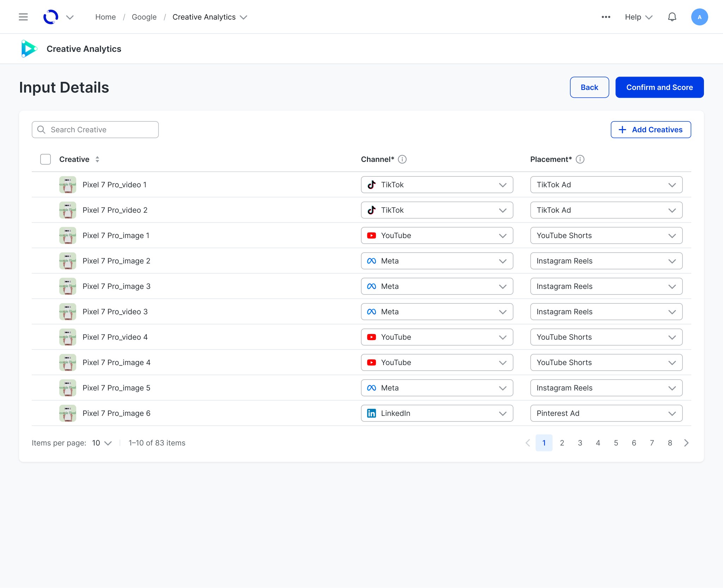Sort by Creative column arrows
Screen dimensions: 723x588
coord(97,159)
